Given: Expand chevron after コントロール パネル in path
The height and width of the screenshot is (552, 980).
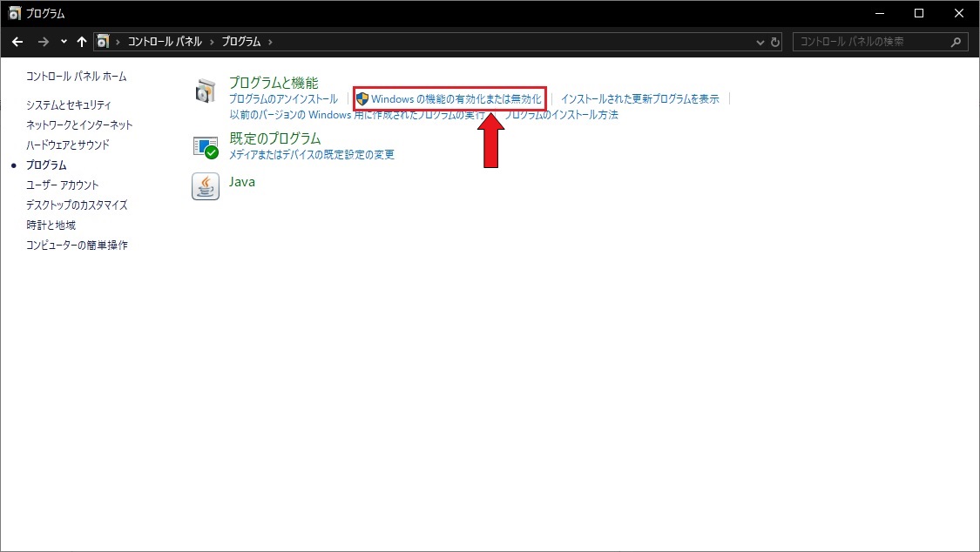Looking at the screenshot, I should click(x=212, y=42).
